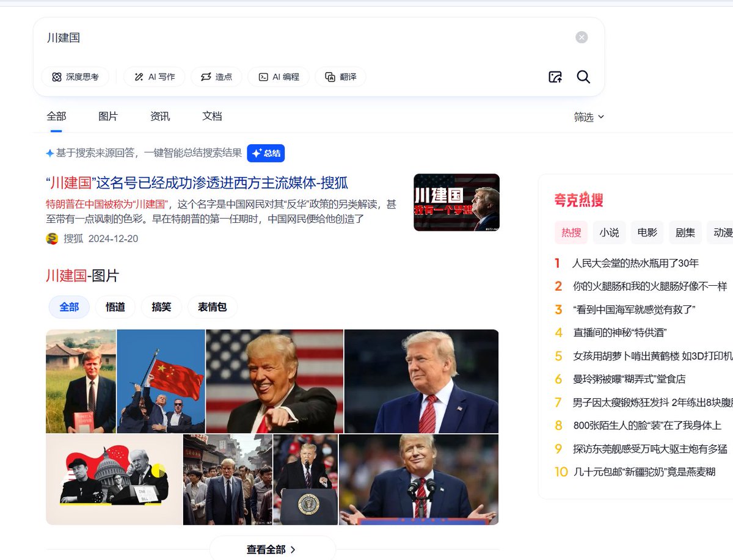The image size is (733, 560).
Task: Open image of man in street crowd
Action: pyautogui.click(x=228, y=479)
